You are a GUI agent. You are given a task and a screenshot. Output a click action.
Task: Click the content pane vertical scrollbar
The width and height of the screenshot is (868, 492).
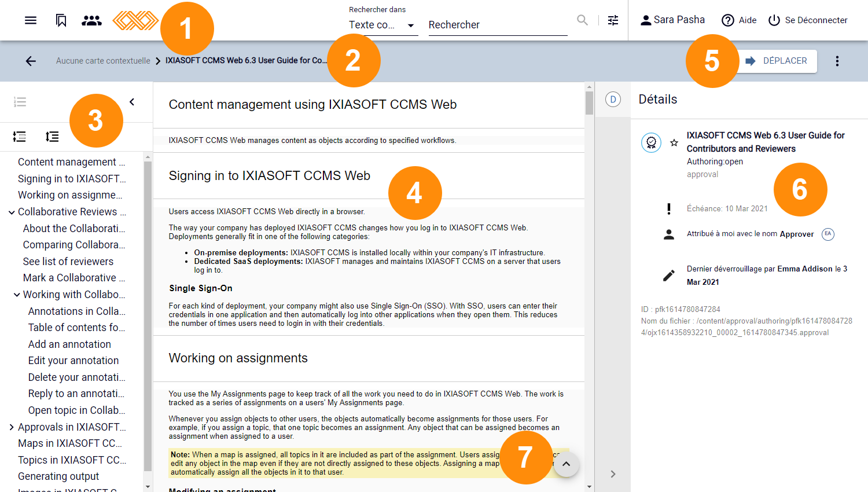589,104
